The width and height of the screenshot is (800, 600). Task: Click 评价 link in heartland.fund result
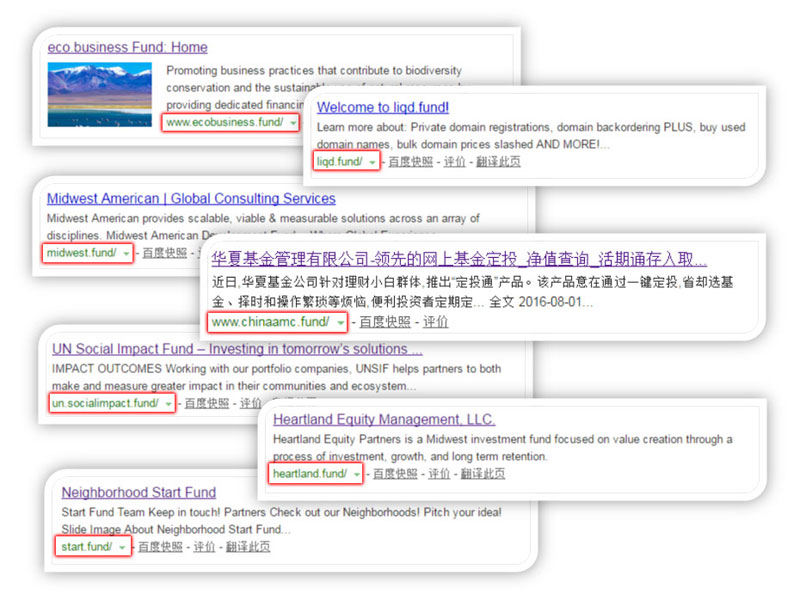(x=439, y=473)
